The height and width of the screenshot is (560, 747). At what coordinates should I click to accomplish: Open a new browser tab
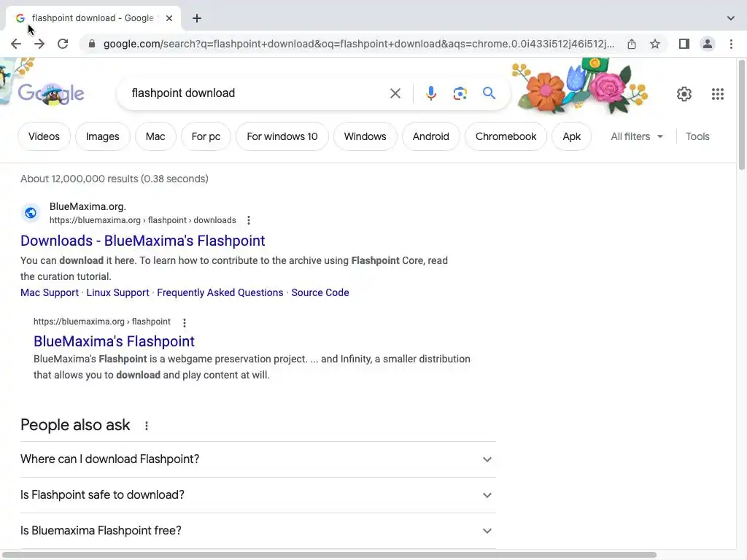pyautogui.click(x=197, y=18)
